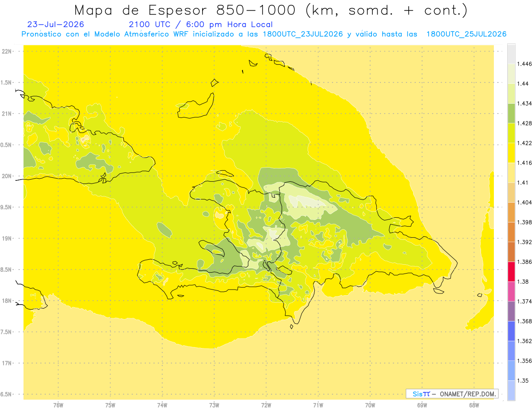Click the '69W' longitude label

(x=422, y=405)
